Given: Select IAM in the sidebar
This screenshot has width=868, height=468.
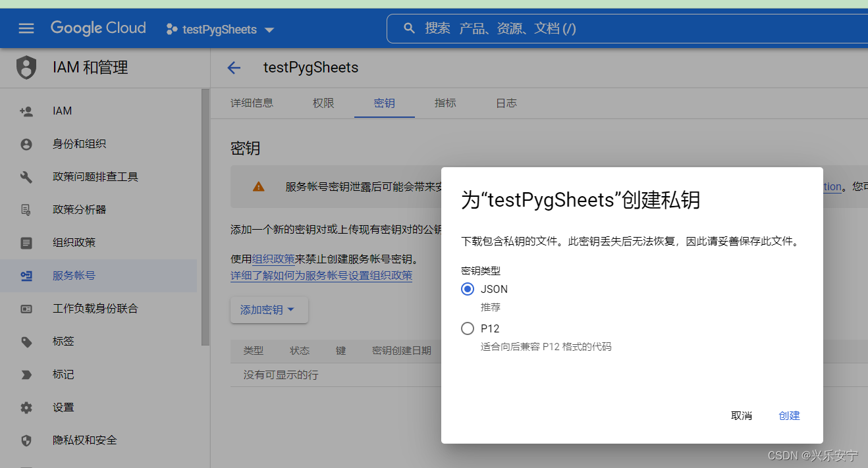Looking at the screenshot, I should point(62,111).
